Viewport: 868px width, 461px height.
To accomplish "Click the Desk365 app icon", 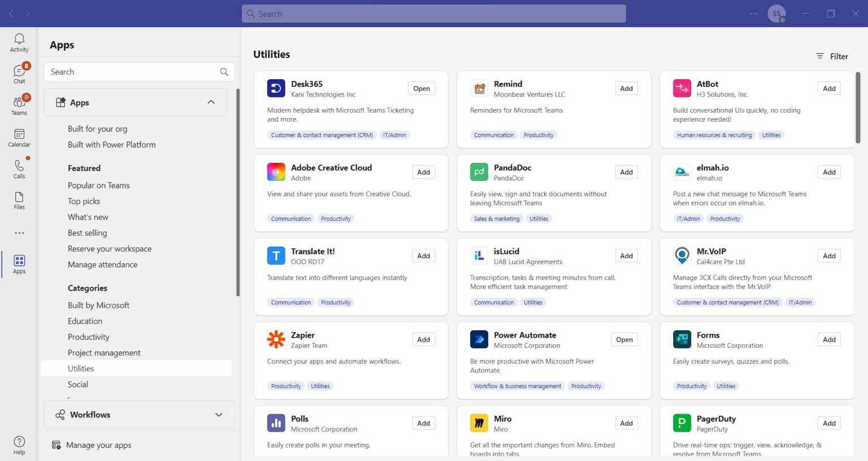I will (x=276, y=88).
